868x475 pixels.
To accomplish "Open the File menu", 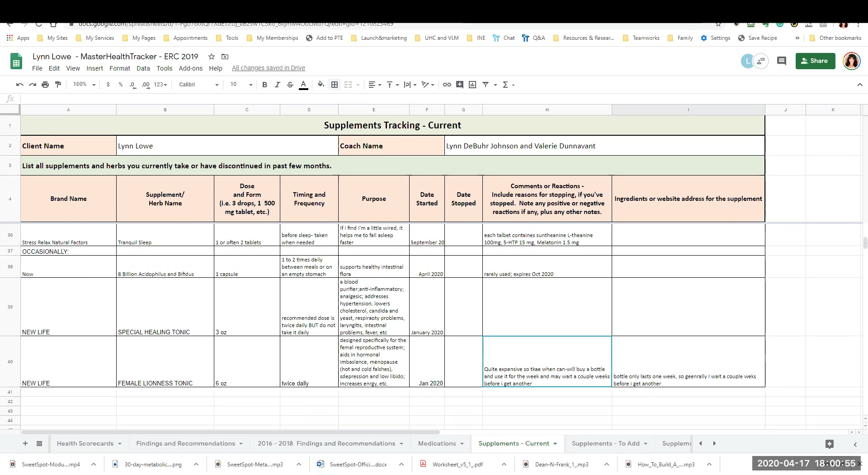I will [37, 68].
